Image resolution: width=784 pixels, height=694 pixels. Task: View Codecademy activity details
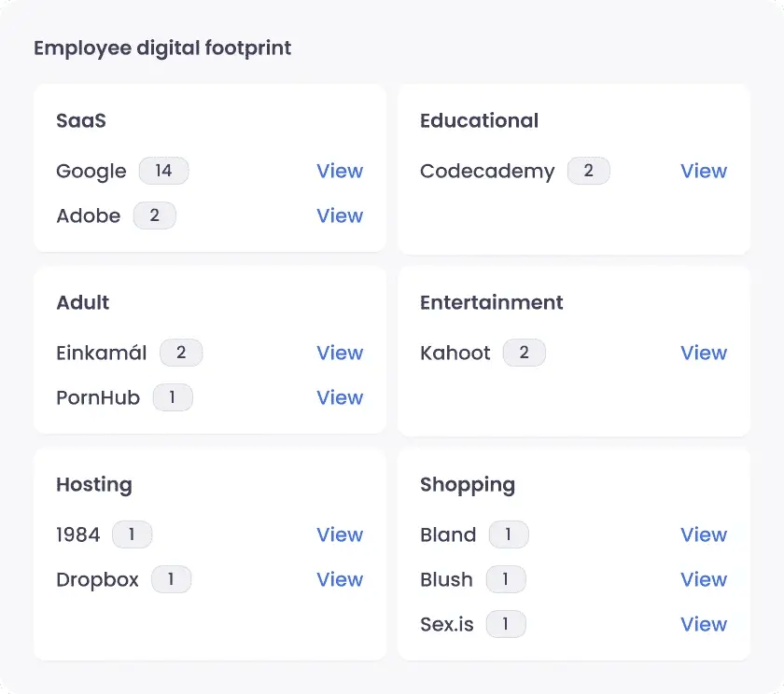coord(703,171)
